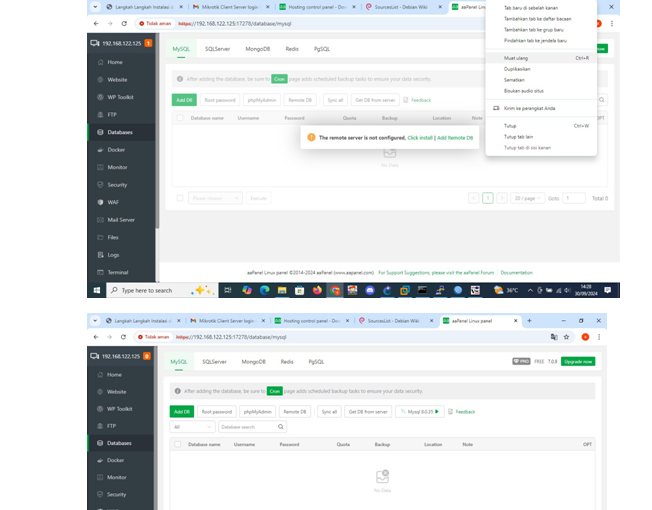Viewport: 652px width, 510px height.
Task: Open Website globe icon in upper sidebar
Action: pos(100,79)
